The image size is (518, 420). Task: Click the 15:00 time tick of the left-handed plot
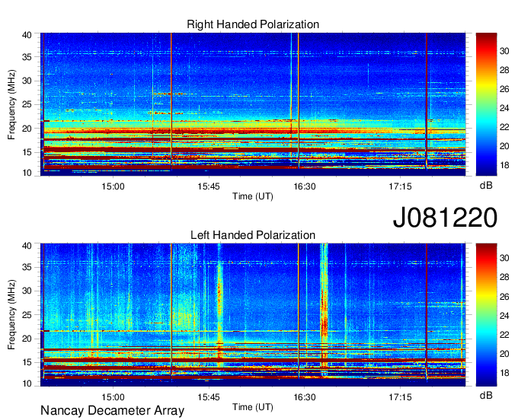pyautogui.click(x=113, y=397)
